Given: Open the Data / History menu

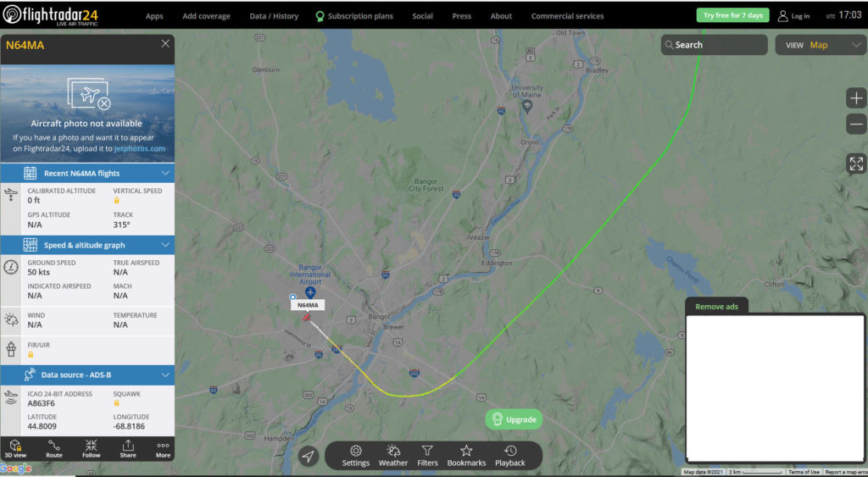Looking at the screenshot, I should pyautogui.click(x=274, y=16).
